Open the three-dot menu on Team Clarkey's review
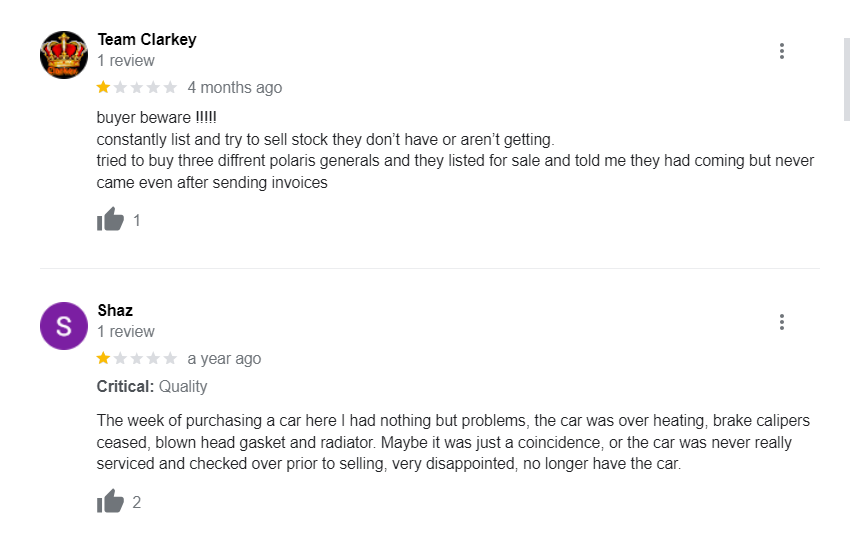The height and width of the screenshot is (533, 850). click(x=781, y=51)
